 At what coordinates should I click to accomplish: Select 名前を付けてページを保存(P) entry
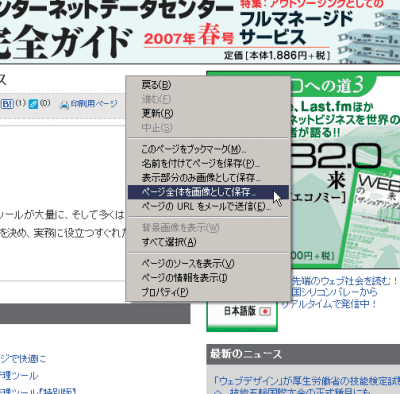point(208,163)
